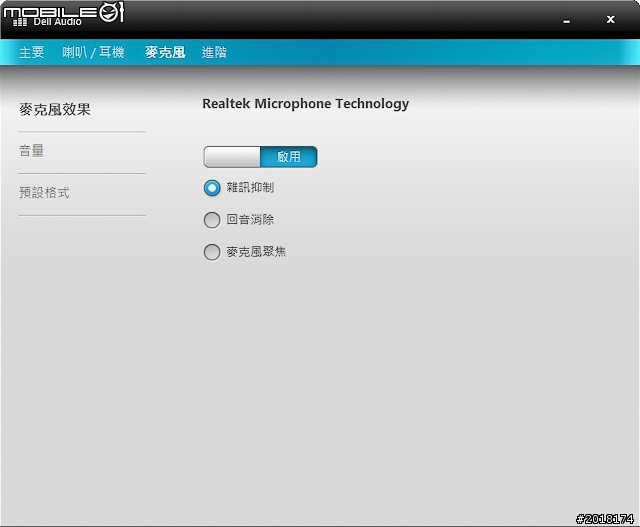Screen dimensions: 640x527
Task: Open the 喇叭 / 耳機 tab
Action: click(93, 52)
